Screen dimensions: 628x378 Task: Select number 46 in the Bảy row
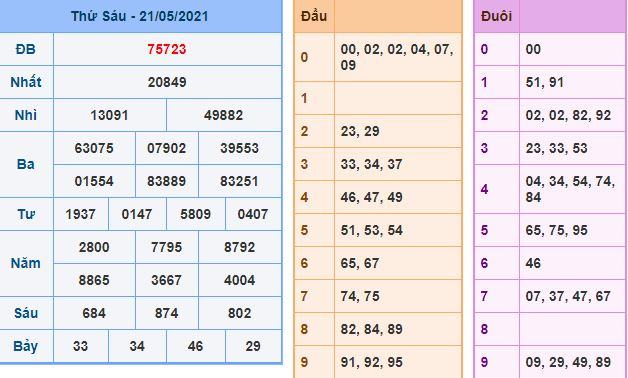(x=195, y=346)
